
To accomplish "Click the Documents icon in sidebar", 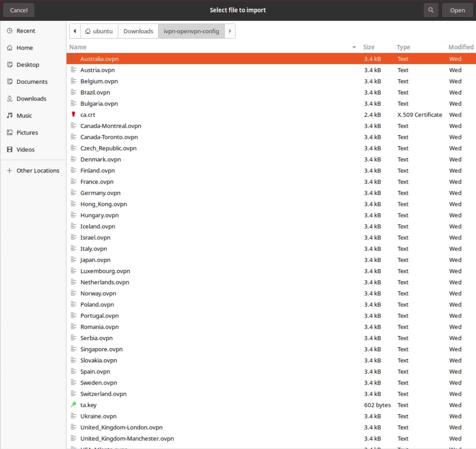I will (x=10, y=82).
